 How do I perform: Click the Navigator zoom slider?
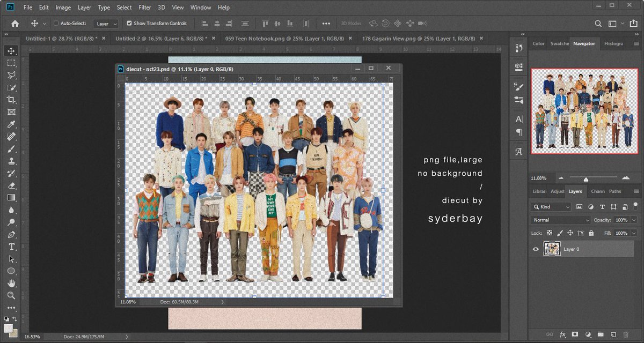click(x=586, y=178)
